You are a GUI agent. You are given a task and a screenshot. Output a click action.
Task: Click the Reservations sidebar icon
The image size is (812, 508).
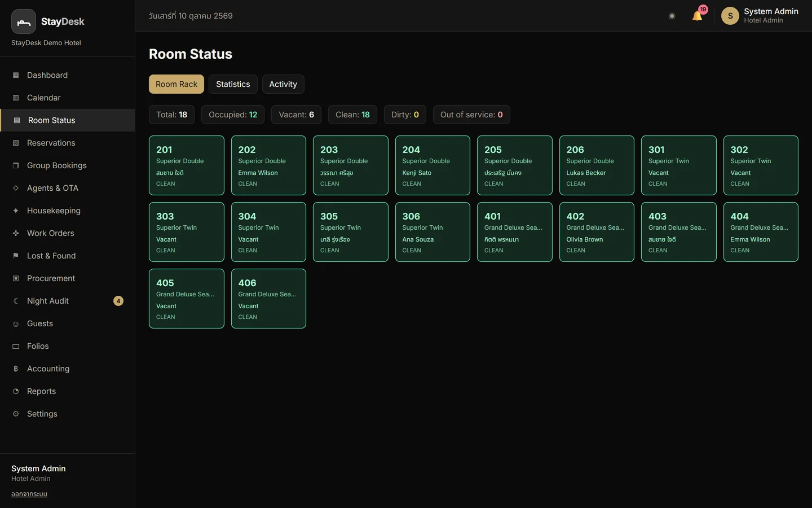click(16, 143)
